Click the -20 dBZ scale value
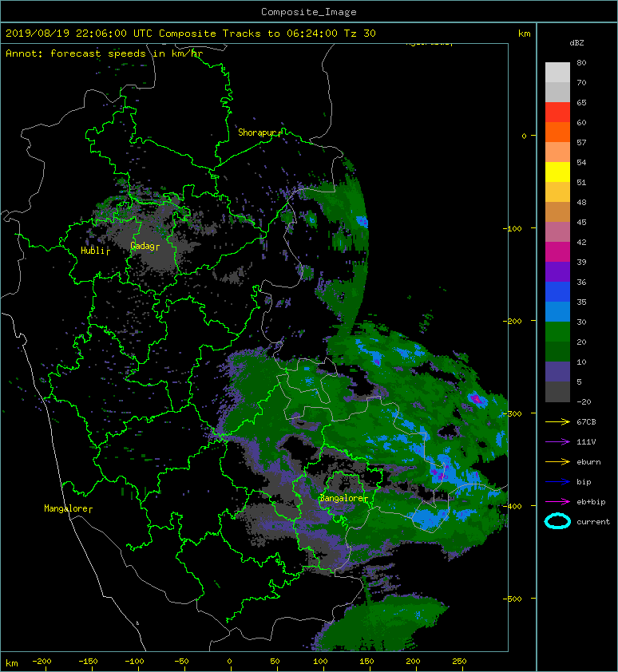This screenshot has width=618, height=672. point(584,401)
